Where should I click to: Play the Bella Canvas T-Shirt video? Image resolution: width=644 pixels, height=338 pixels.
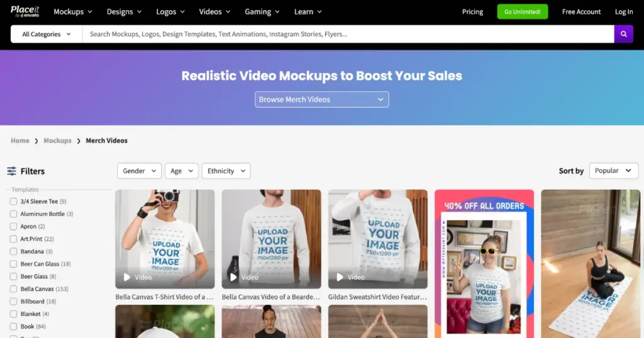(x=127, y=277)
